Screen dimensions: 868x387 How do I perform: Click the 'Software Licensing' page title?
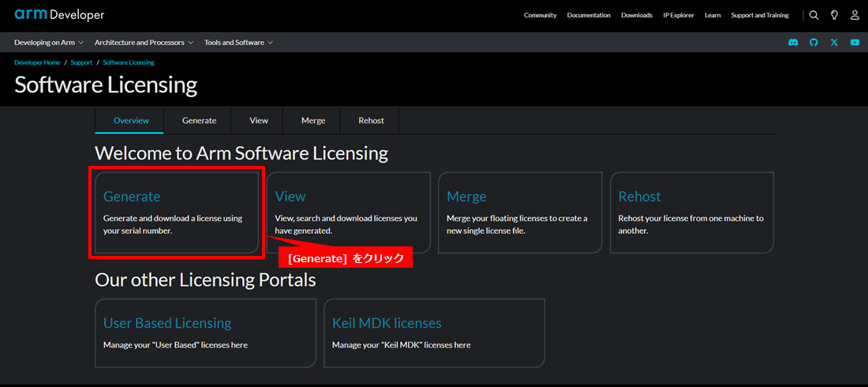106,85
